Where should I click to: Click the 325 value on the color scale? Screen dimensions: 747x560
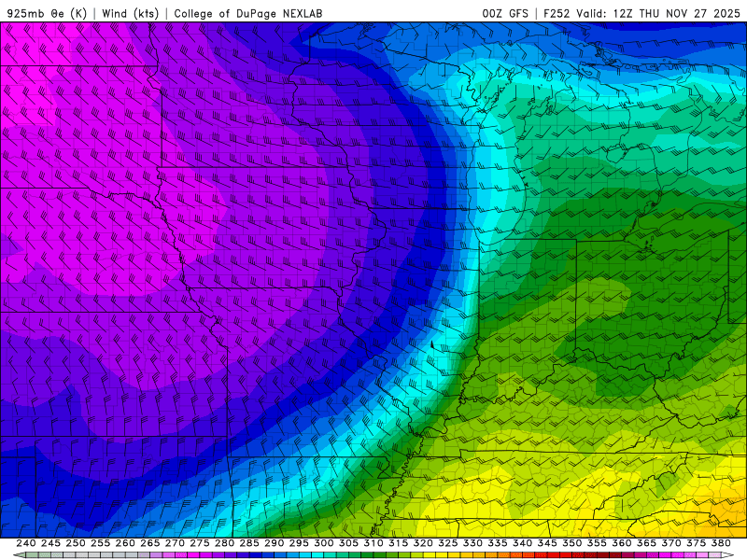point(448,543)
